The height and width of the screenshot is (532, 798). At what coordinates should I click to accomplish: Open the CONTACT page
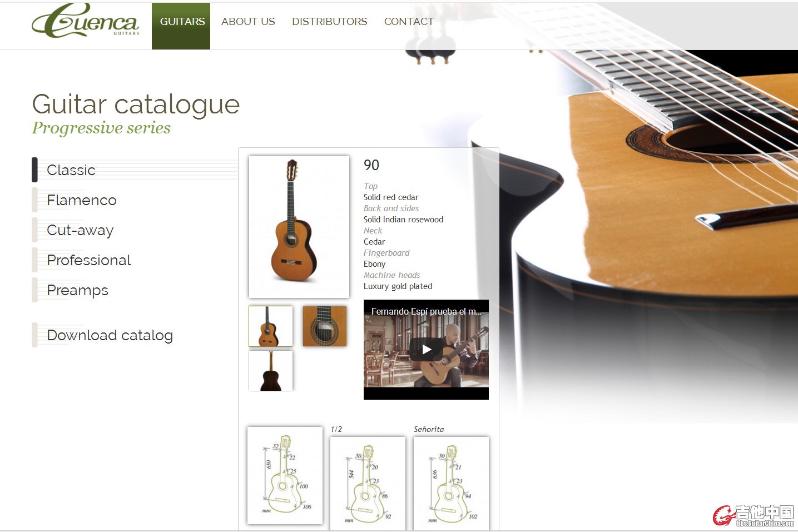point(409,22)
